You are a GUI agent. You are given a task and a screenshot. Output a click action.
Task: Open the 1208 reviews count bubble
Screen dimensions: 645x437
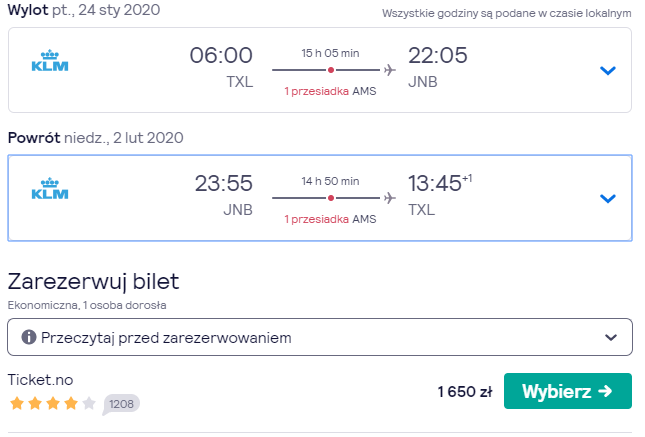coord(121,404)
